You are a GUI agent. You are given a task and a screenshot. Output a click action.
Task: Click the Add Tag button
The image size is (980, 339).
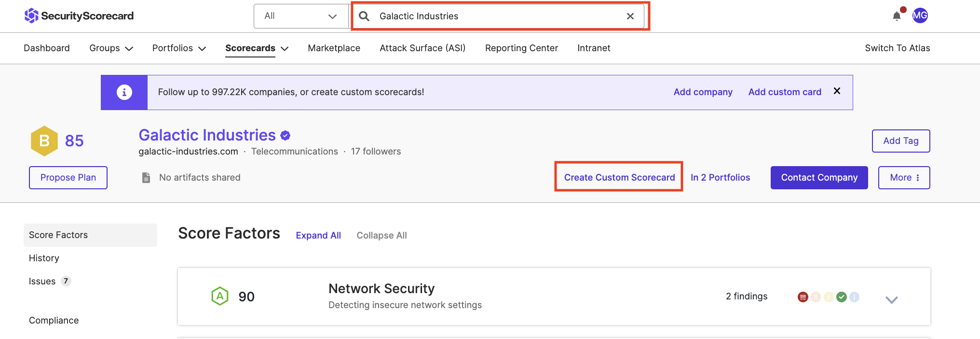[x=901, y=141]
